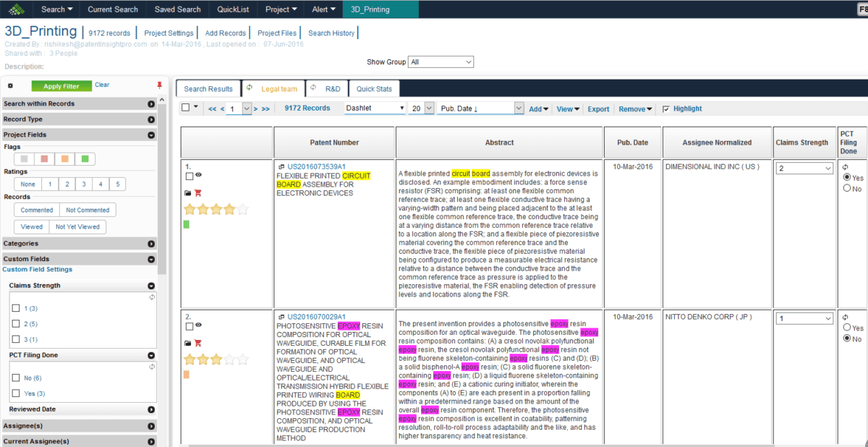868x447 pixels.
Task: Tick the checkbox for record 1
Action: [x=189, y=176]
